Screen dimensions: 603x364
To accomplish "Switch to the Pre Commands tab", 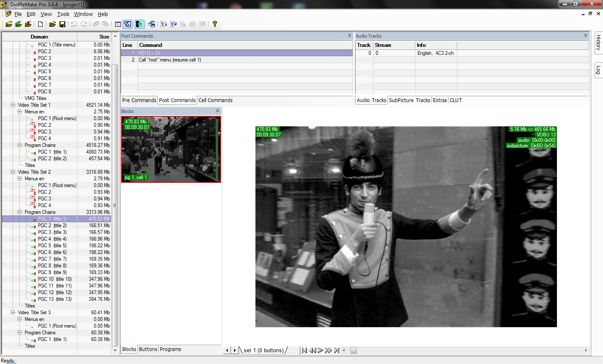I will 139,100.
